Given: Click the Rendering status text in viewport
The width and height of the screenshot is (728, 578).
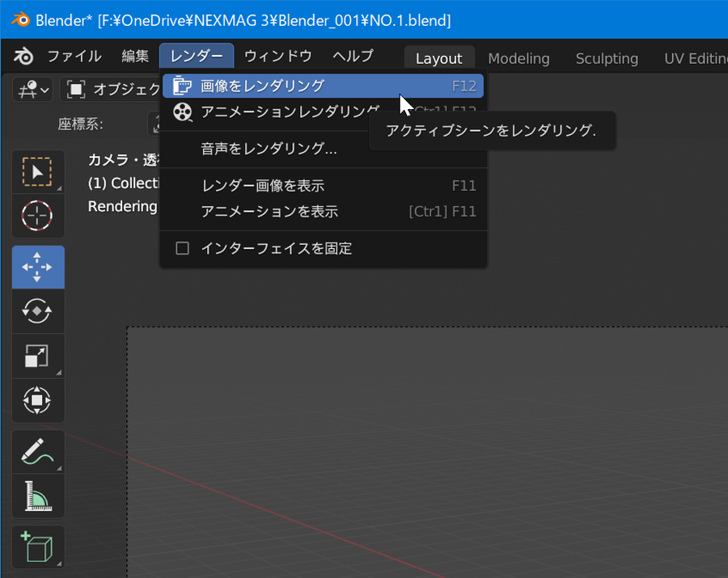Looking at the screenshot, I should click(123, 206).
